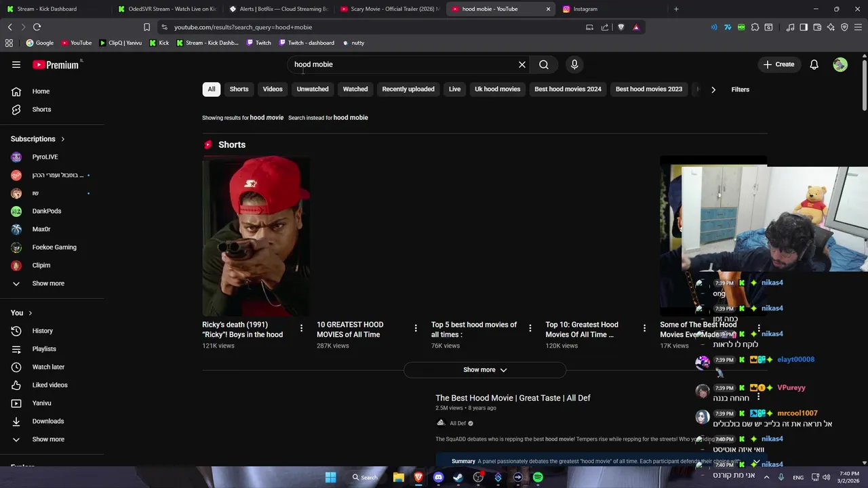This screenshot has width=868, height=488.
Task: Open the browser's share page icon
Action: tap(605, 27)
